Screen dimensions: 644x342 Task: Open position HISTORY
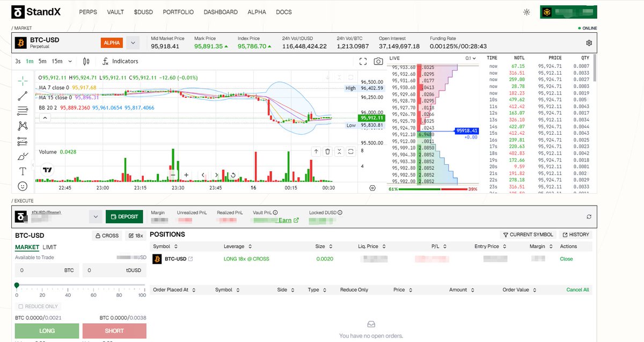coord(576,235)
